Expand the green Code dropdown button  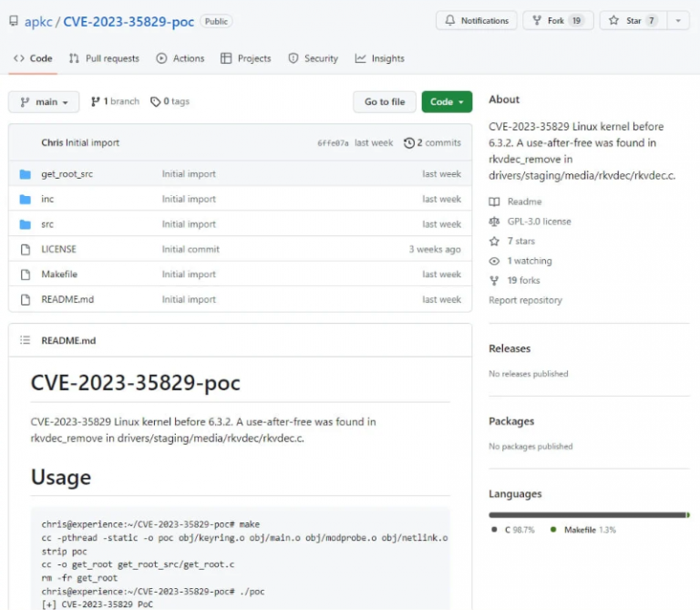447,102
